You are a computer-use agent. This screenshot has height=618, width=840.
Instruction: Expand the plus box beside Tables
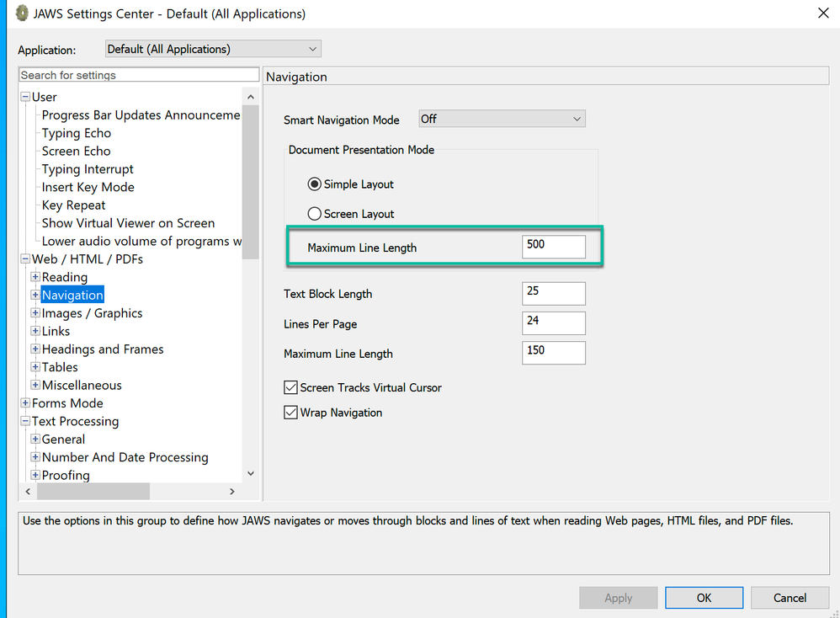(35, 367)
